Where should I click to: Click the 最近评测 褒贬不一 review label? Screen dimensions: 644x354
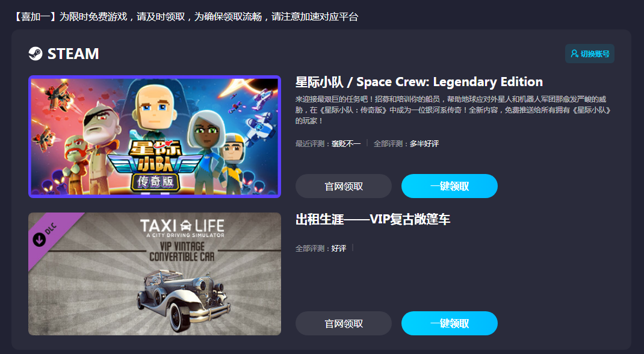click(328, 144)
